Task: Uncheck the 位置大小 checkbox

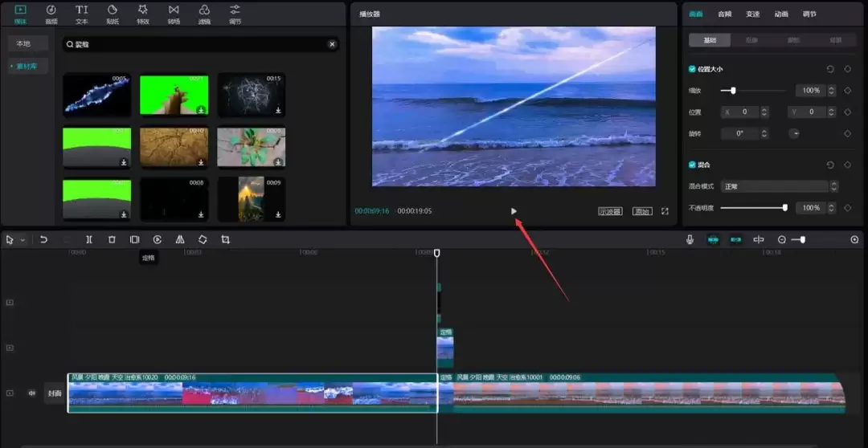Action: click(x=693, y=69)
